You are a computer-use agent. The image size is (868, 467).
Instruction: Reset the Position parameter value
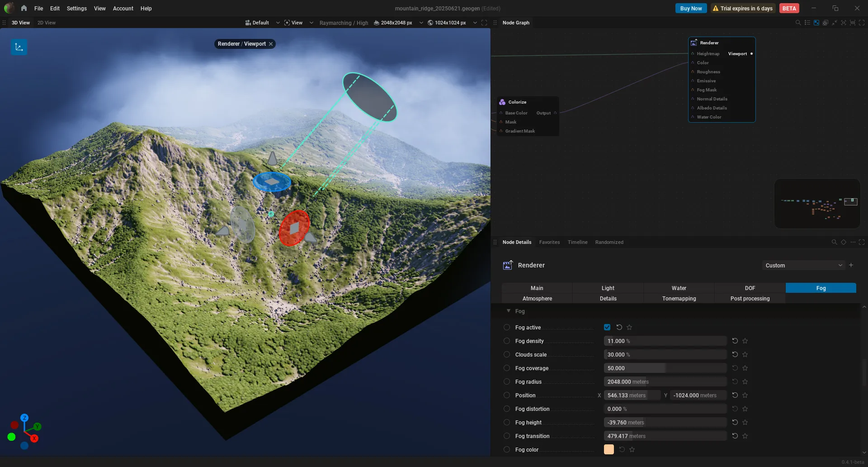735,395
